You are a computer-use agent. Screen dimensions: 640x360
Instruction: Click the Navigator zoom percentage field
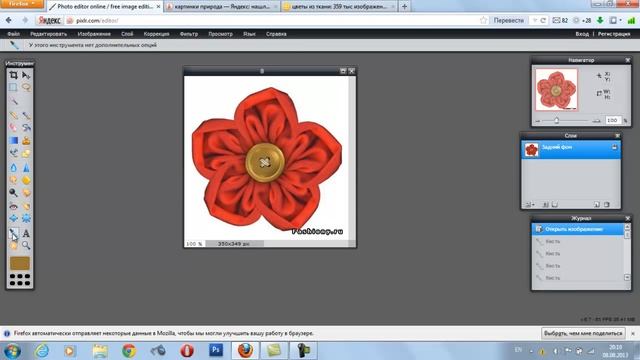(x=612, y=120)
